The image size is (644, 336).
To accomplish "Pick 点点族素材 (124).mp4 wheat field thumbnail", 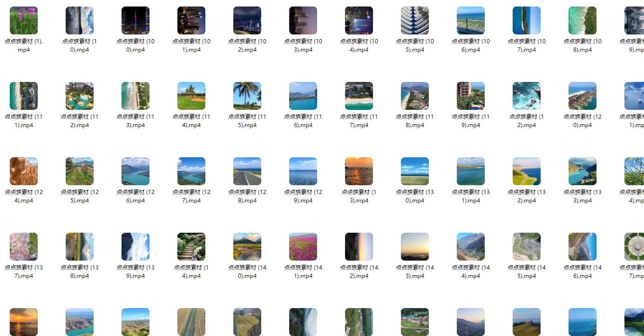I will [x=24, y=171].
